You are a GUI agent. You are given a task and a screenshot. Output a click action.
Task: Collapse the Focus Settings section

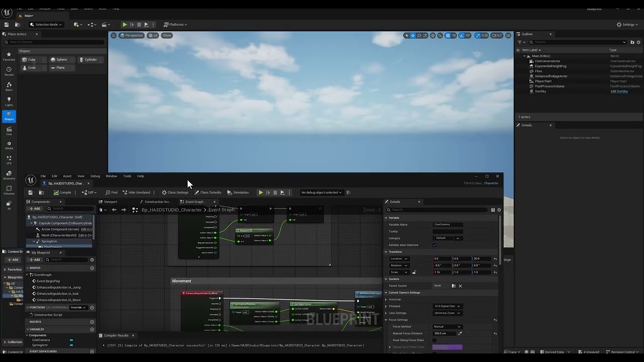(386, 320)
